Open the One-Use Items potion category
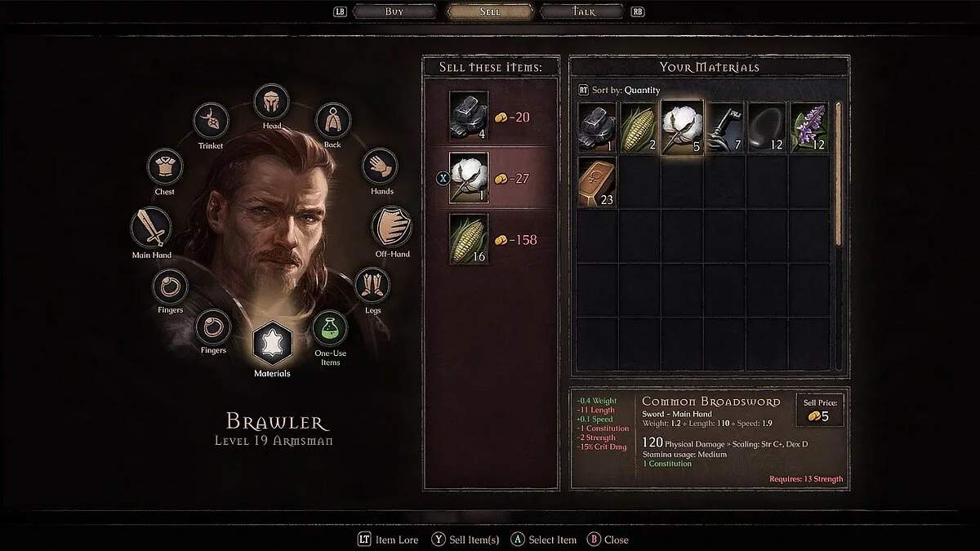This screenshot has width=980, height=551. [x=331, y=328]
